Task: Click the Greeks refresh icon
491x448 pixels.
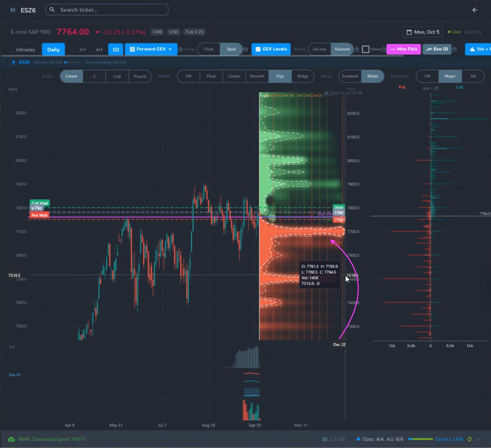Action: pos(469,439)
